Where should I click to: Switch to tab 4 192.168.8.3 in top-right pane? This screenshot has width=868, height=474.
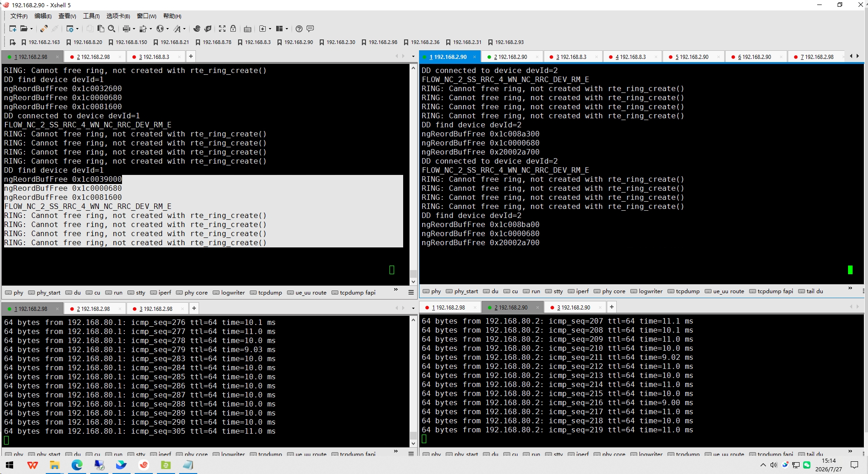[630, 57]
